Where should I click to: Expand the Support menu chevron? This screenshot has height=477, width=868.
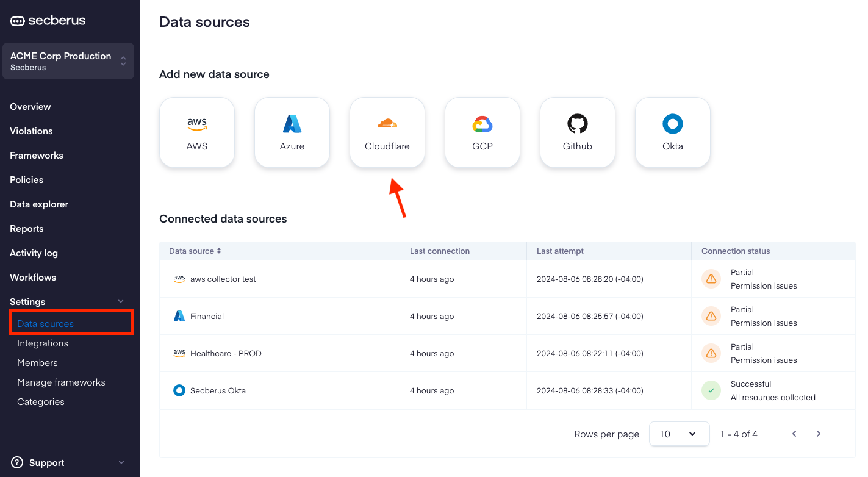click(x=121, y=462)
